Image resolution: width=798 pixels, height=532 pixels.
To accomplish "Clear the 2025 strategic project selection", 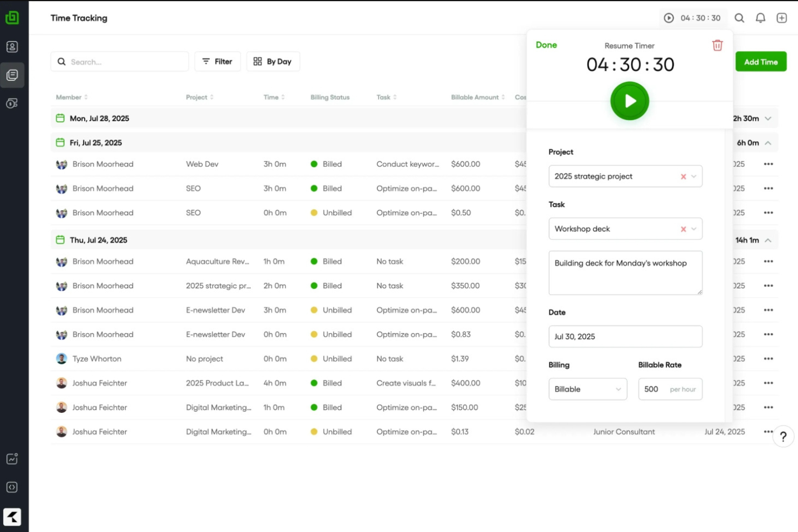I will (683, 176).
